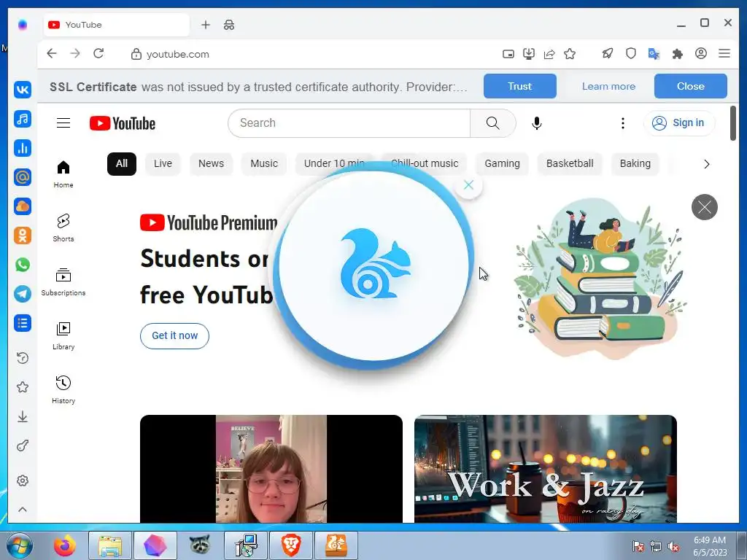Open downloads arrow in sidebar
This screenshot has height=560, width=747.
point(23,416)
